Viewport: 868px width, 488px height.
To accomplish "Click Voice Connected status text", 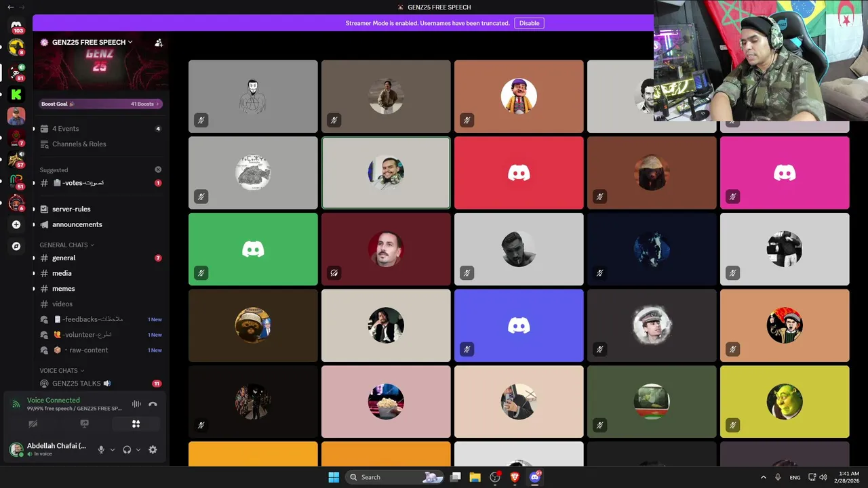I will pos(54,400).
